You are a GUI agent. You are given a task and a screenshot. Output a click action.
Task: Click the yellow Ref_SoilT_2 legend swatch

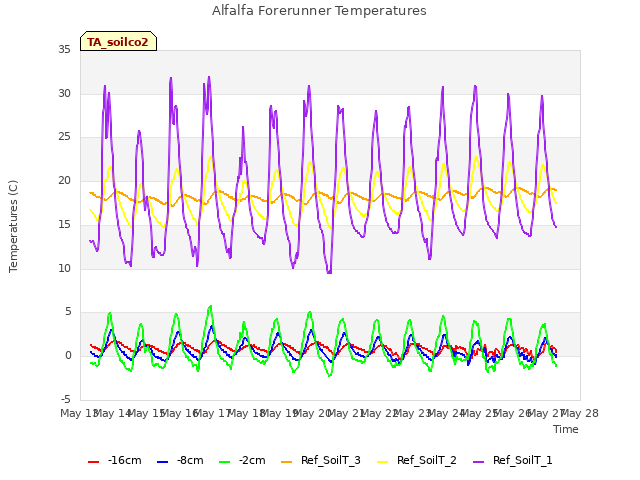click(382, 462)
